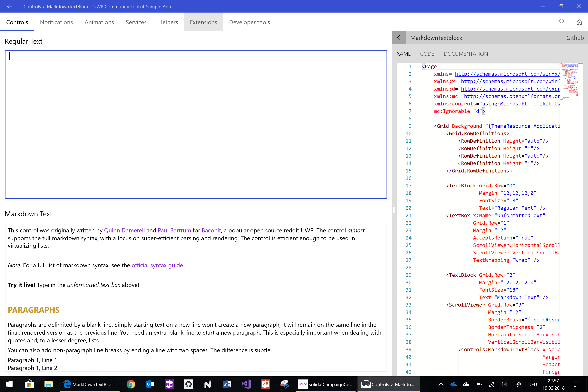
Task: Open GitHub Desktop from the taskbar
Action: click(189, 384)
